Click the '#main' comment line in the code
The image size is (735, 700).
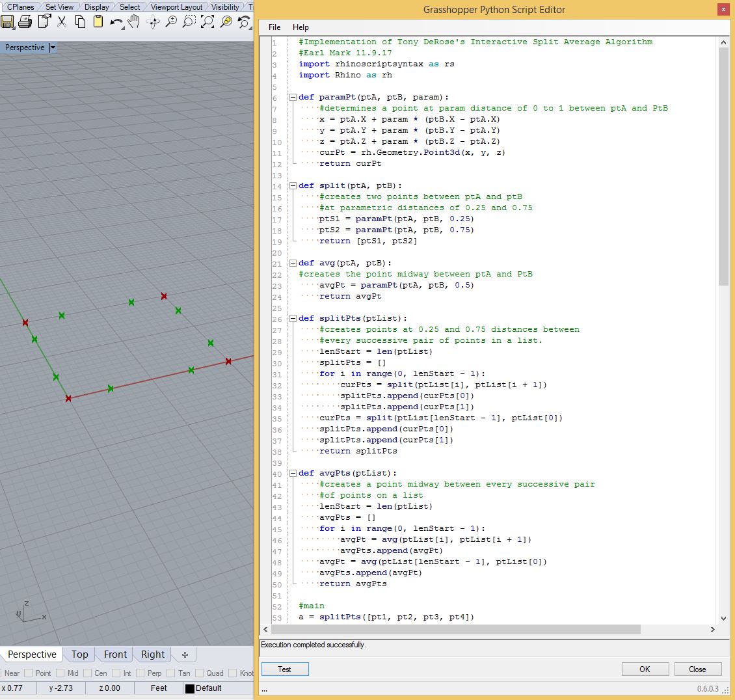coord(312,606)
